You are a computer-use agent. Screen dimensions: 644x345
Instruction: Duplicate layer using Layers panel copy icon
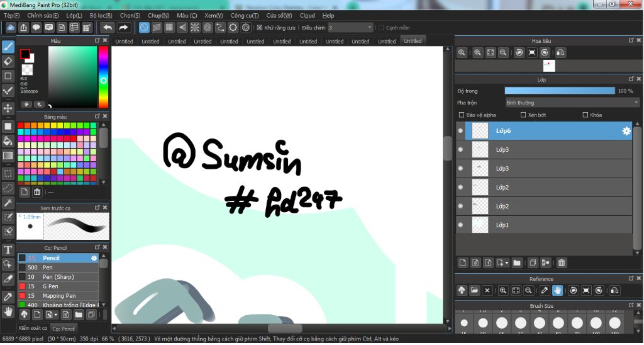533,263
